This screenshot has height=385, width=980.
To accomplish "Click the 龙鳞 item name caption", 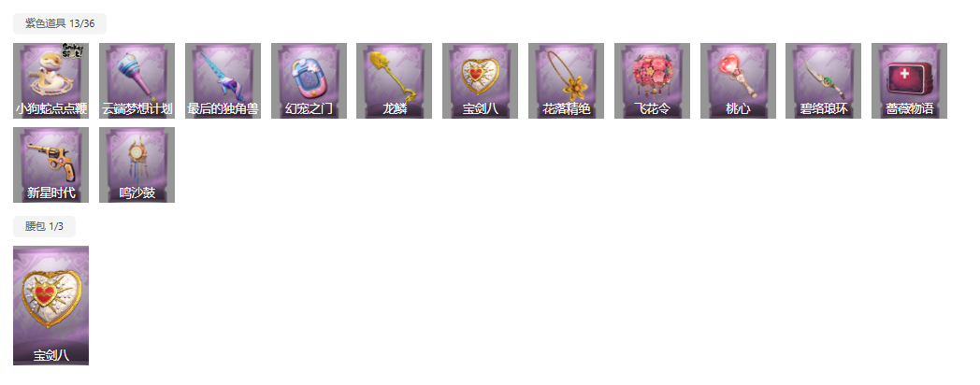I will (395, 108).
